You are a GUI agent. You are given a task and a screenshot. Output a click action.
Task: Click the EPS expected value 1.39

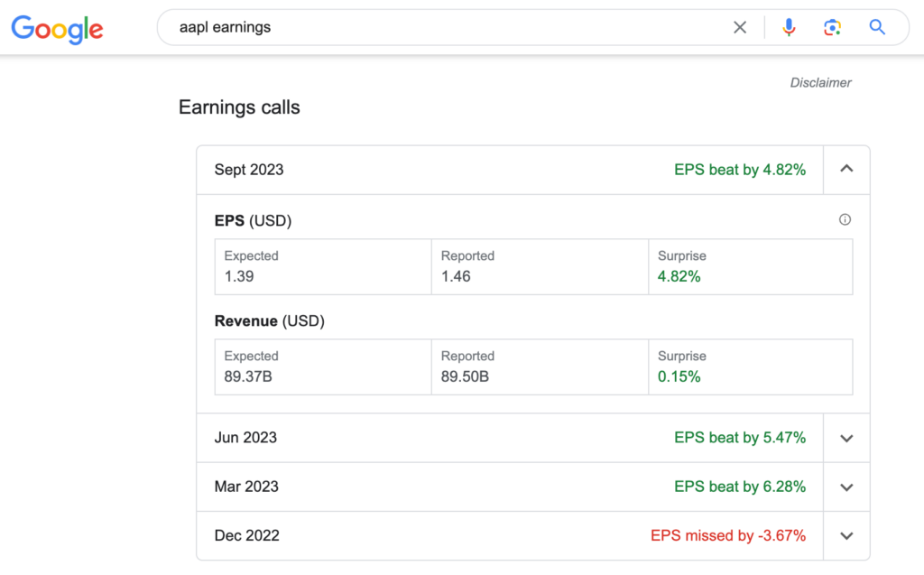(238, 276)
